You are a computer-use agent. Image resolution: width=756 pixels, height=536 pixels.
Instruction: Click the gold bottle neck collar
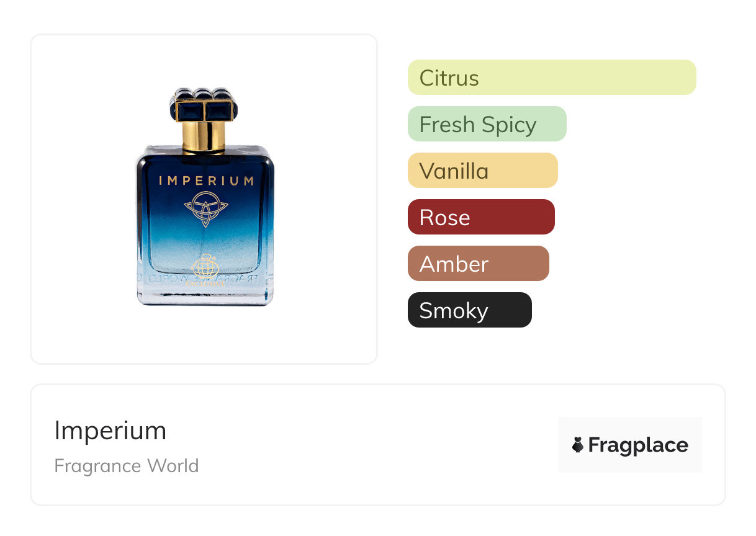(x=204, y=136)
